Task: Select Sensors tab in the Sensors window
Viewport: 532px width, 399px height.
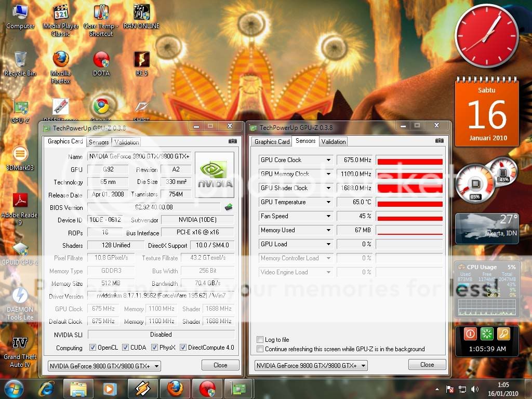Action: 305,141
